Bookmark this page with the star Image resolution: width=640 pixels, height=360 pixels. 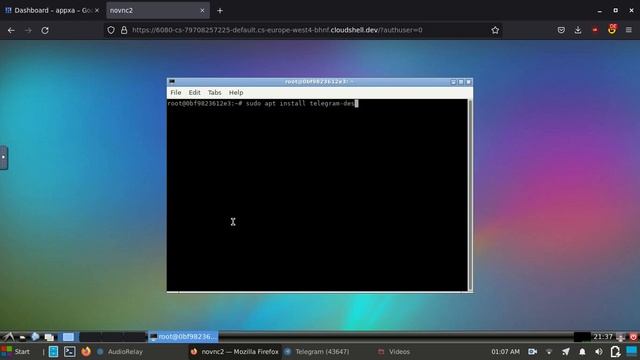coord(495,30)
